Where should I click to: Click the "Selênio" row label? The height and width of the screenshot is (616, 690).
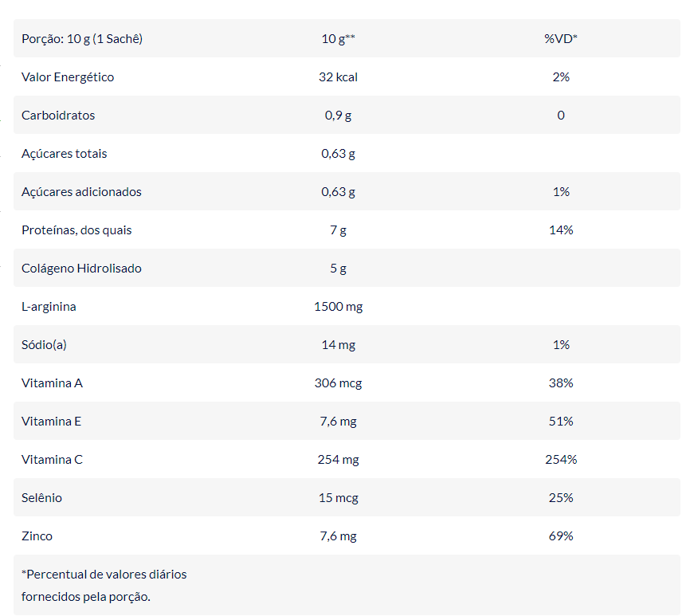[x=41, y=498]
